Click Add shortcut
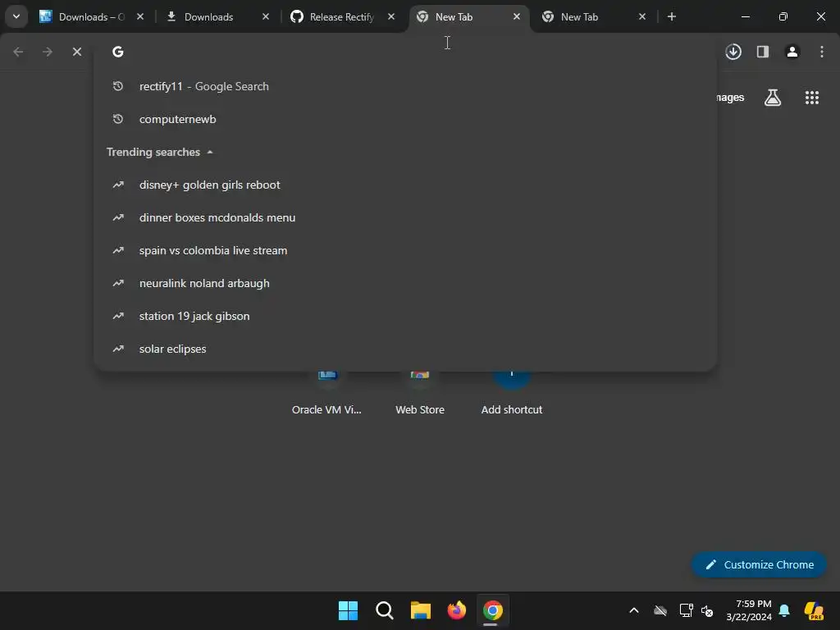This screenshot has height=630, width=840. [x=512, y=394]
